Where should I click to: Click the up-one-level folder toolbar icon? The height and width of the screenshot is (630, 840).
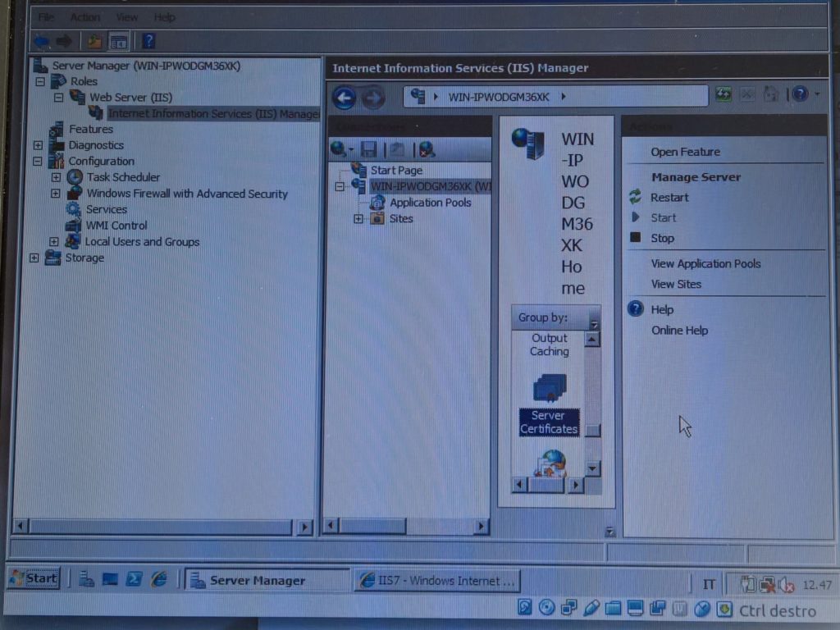pos(94,41)
